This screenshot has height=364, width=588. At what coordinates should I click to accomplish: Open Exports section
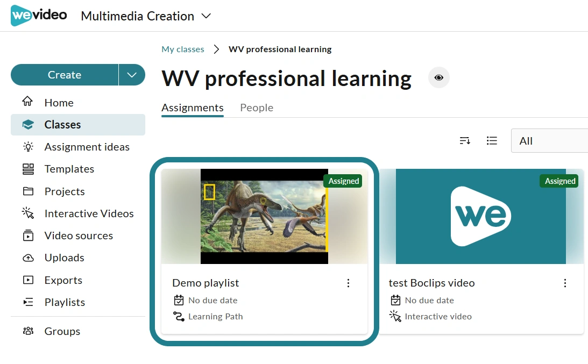tap(78, 280)
